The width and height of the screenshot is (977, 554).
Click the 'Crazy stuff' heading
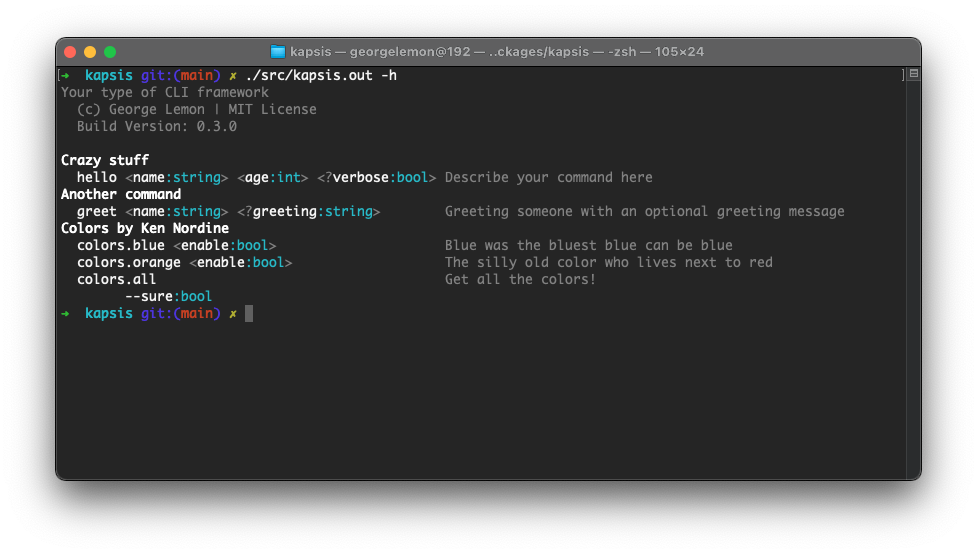105,160
